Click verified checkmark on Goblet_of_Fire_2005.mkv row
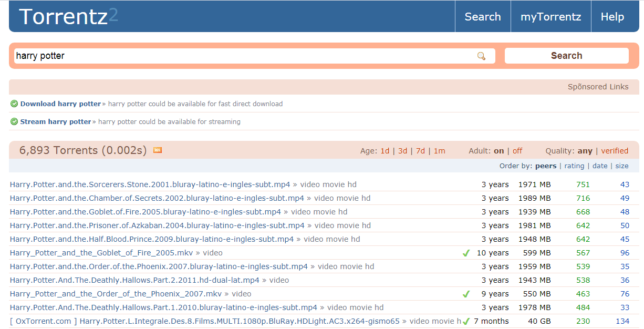This screenshot has height=329, width=644. [x=465, y=253]
